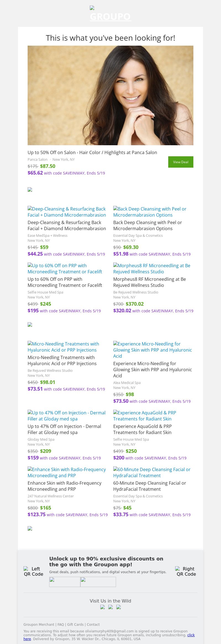This screenshot has height=644, width=221.
Task: Click the unsubscribe "click here" link
Action: coord(191,635)
